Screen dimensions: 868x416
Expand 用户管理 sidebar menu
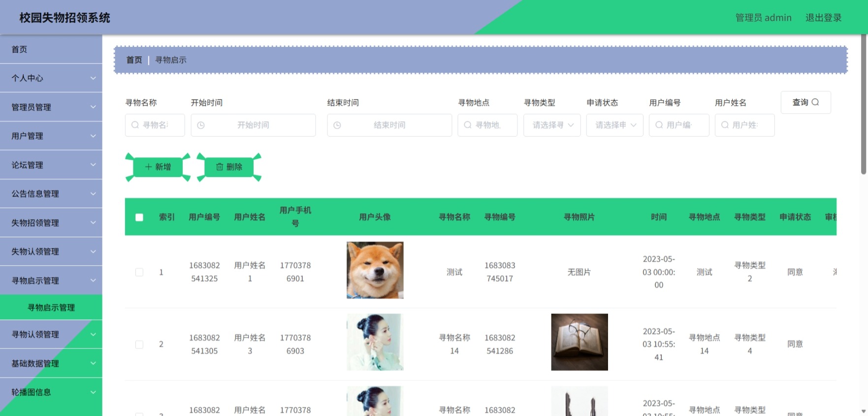tap(51, 136)
